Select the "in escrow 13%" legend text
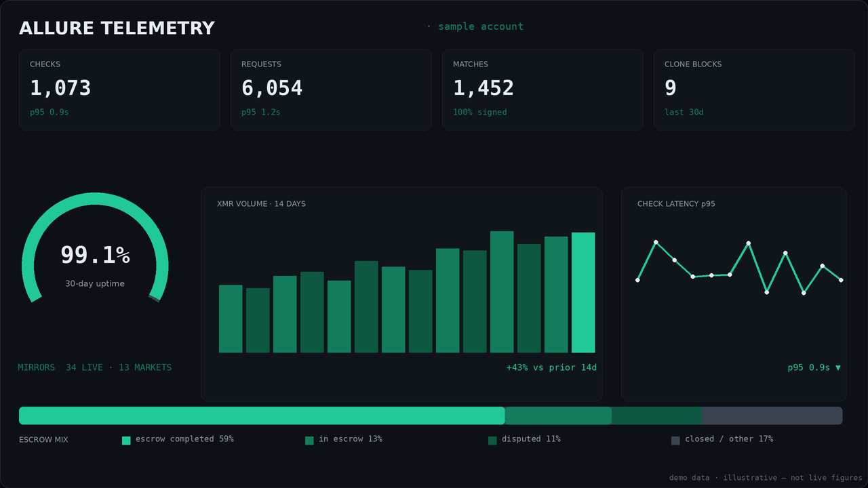 (x=351, y=439)
